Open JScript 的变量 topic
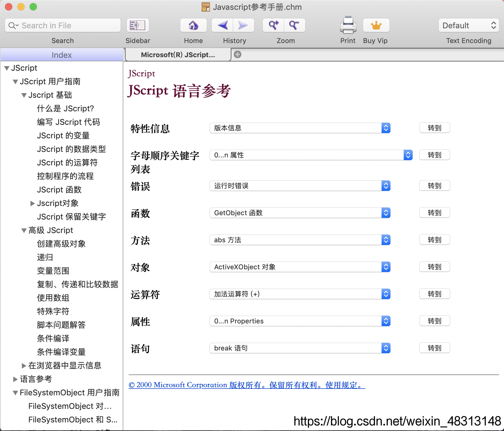This screenshot has height=431, width=504. click(63, 136)
